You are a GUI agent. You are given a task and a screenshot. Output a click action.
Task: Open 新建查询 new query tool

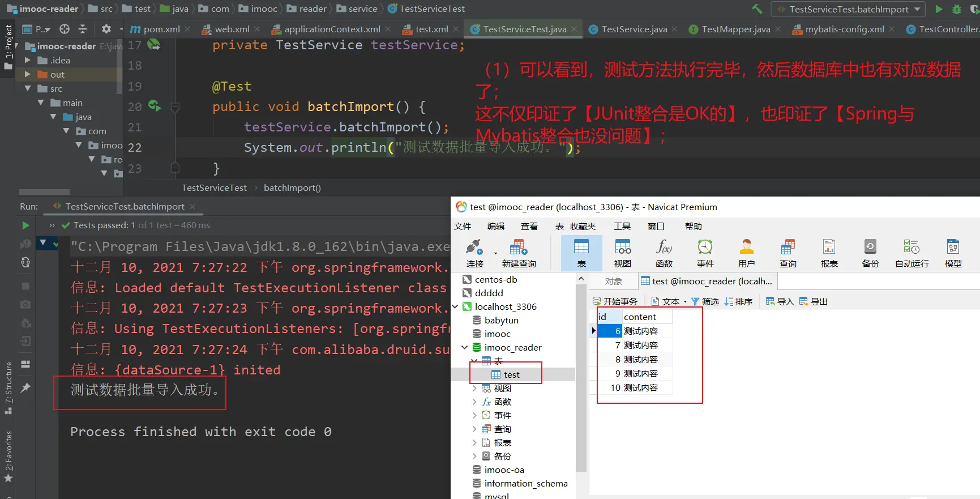519,253
